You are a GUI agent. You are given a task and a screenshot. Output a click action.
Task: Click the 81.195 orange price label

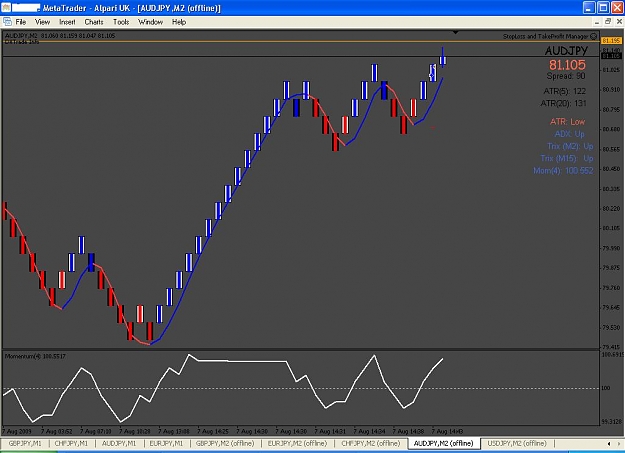point(611,41)
